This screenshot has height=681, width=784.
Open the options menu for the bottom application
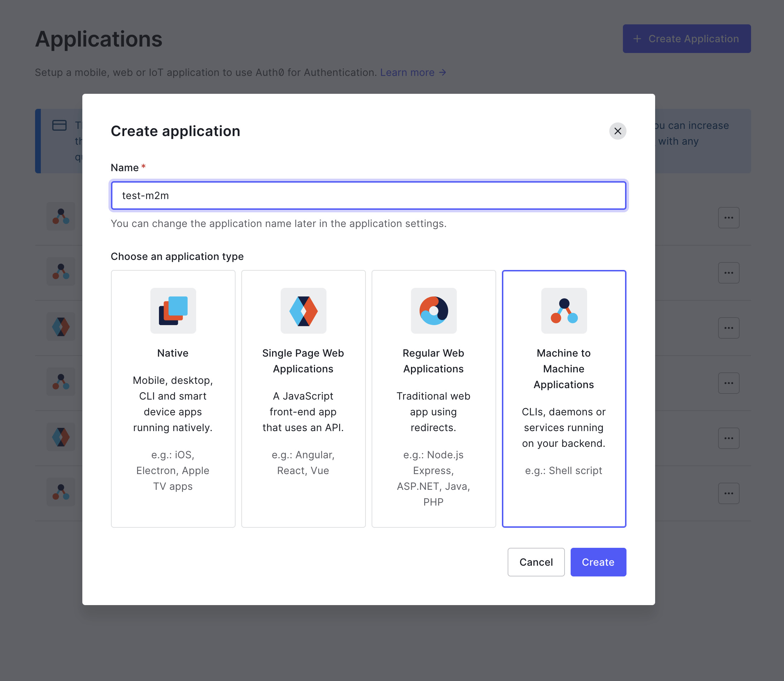pyautogui.click(x=729, y=493)
